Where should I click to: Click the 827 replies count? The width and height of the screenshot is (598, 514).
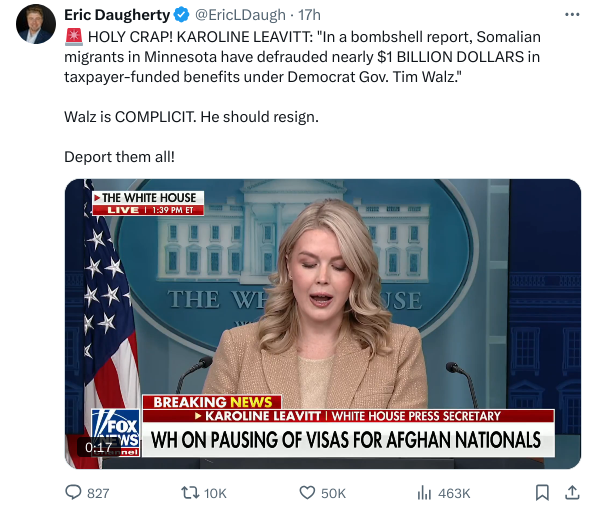click(x=98, y=493)
